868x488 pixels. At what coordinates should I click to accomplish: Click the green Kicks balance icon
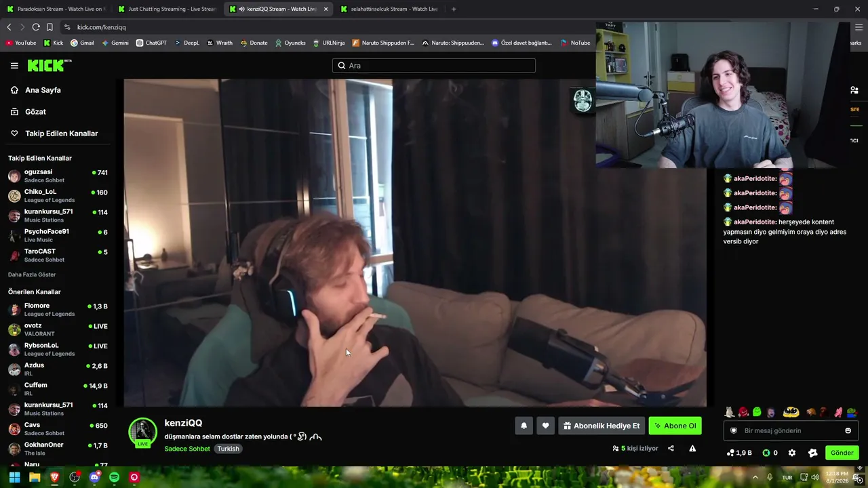[766, 453]
